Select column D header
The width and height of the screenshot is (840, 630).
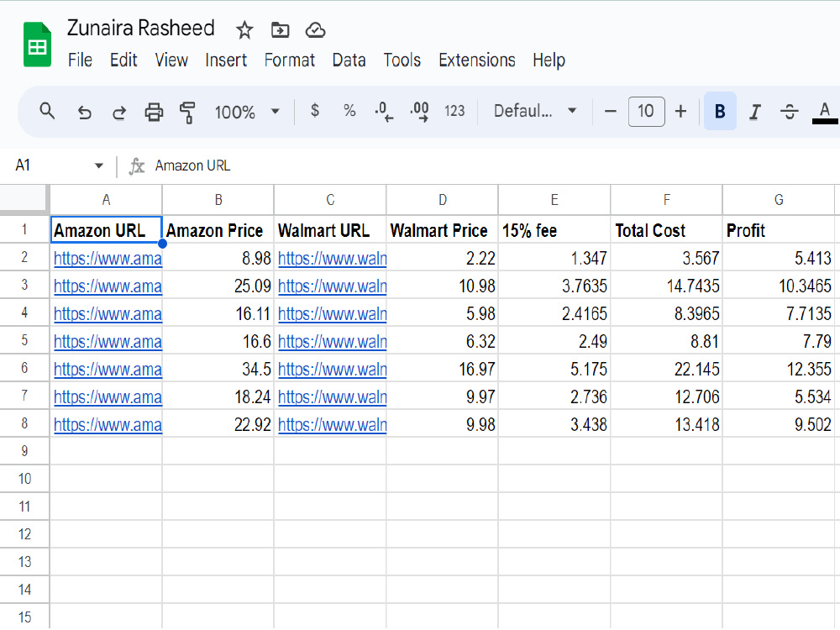coord(443,200)
